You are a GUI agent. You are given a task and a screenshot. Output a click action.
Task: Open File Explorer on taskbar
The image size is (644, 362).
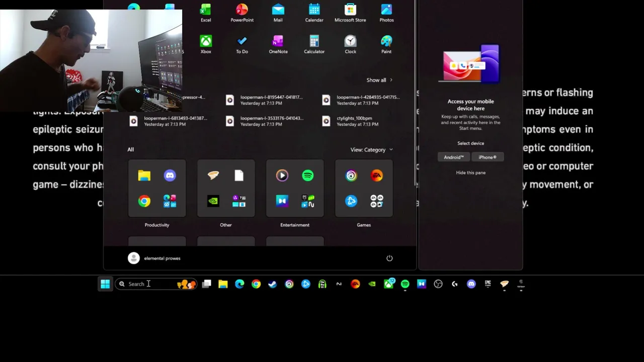click(x=223, y=284)
